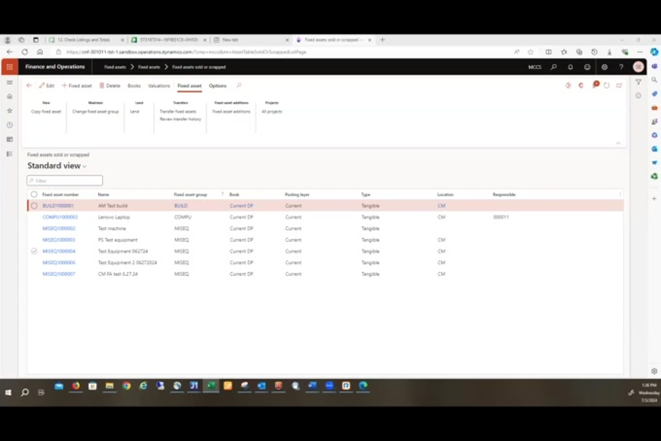Click the Home icon in left sidebar
This screenshot has width=661, height=441.
pos(10,97)
